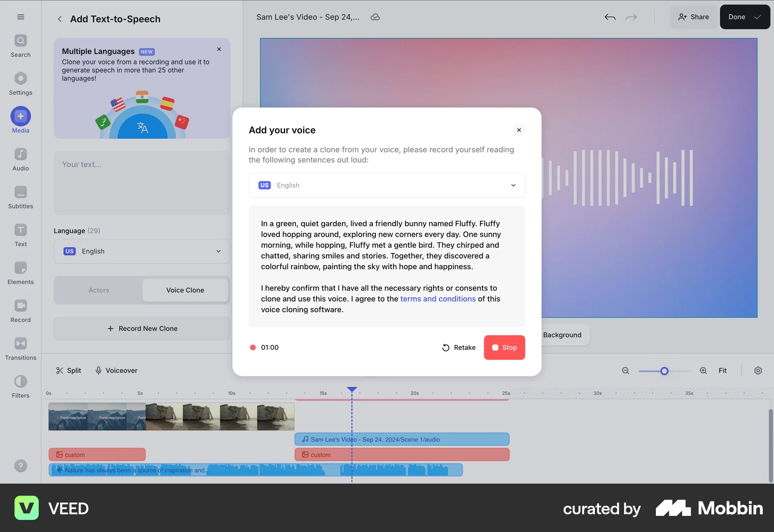The height and width of the screenshot is (532, 774).
Task: Adjust the timeline zoom slider
Action: (664, 371)
